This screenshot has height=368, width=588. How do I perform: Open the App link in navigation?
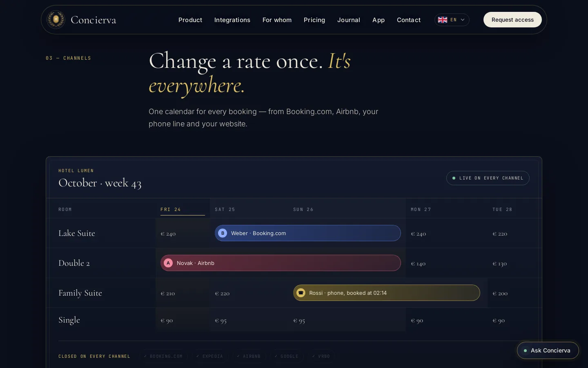(x=379, y=20)
